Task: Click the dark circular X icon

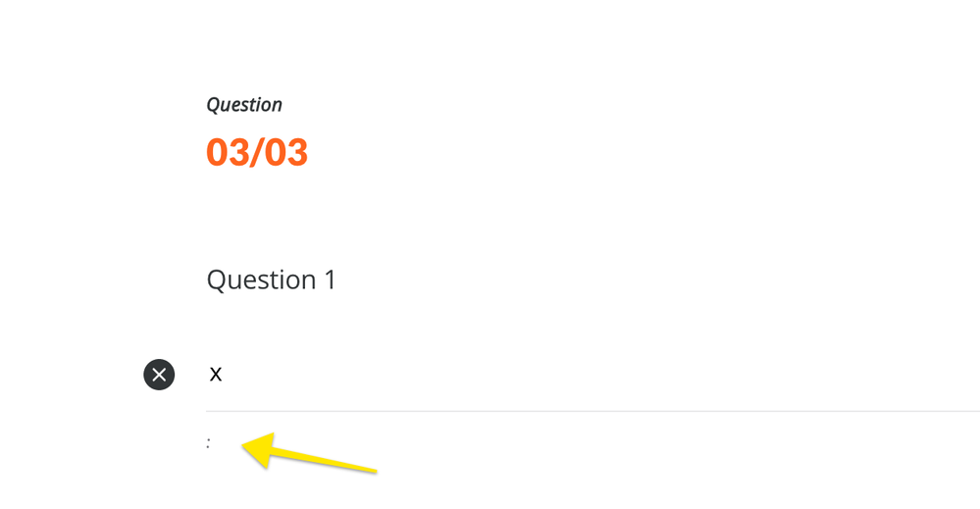Action: click(x=159, y=375)
